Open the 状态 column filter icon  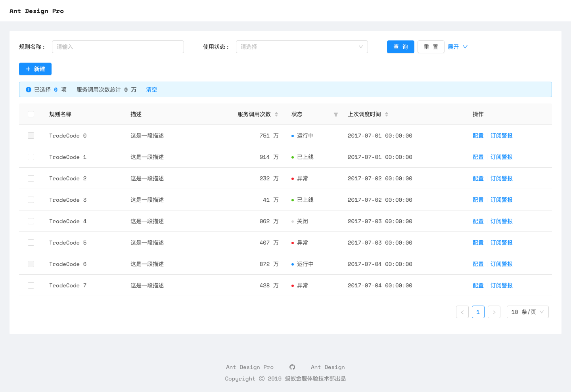(x=336, y=114)
